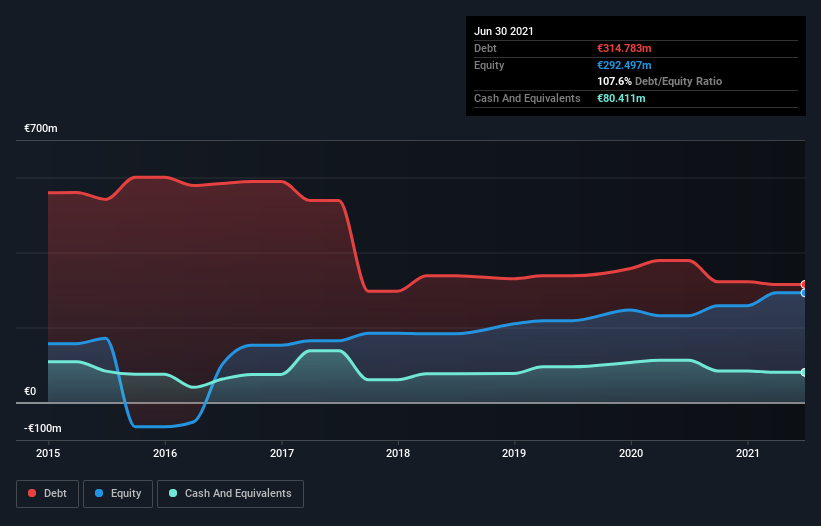Click the Jun 30 2021 tooltip date
This screenshot has width=821, height=526.
[504, 31]
